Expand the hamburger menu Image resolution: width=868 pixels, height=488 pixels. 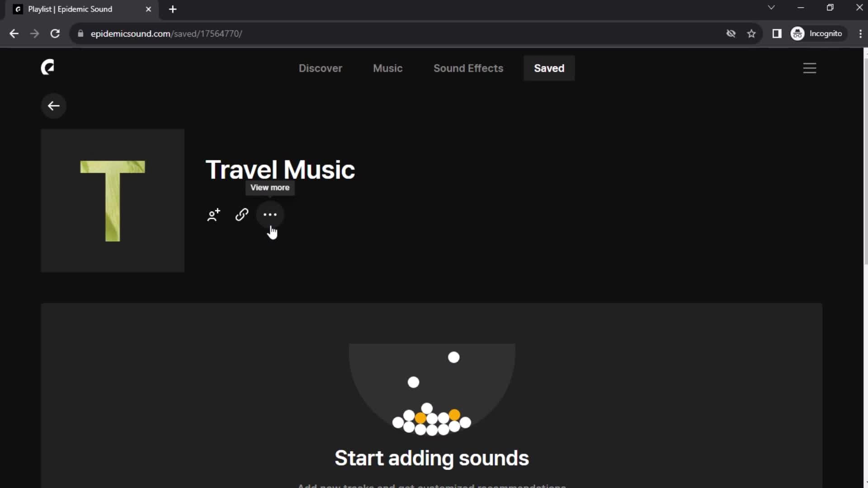click(809, 67)
